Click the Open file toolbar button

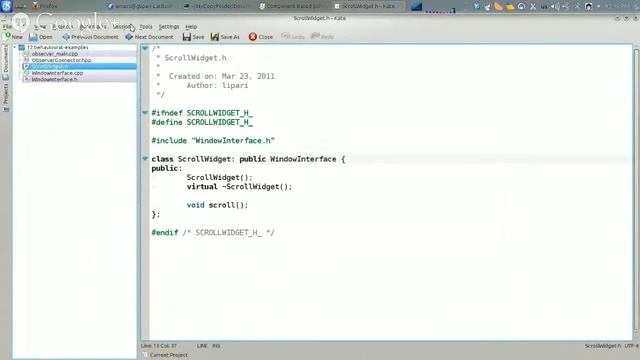click(41, 37)
